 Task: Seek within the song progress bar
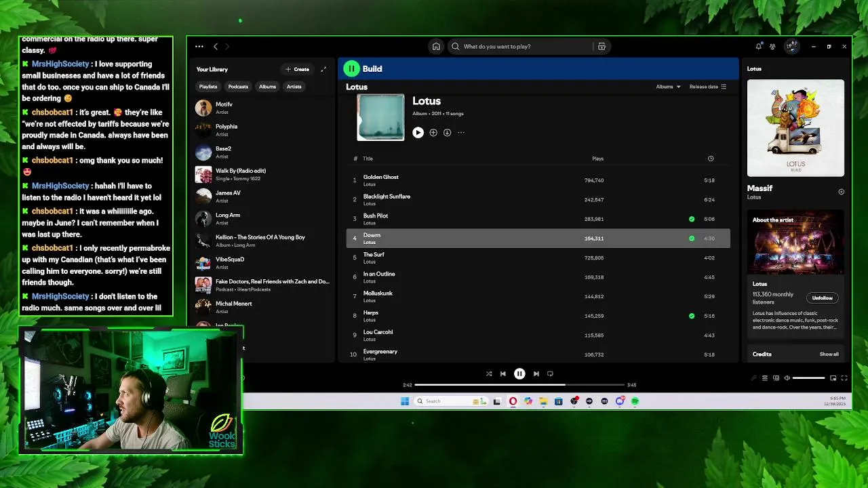[x=519, y=385]
